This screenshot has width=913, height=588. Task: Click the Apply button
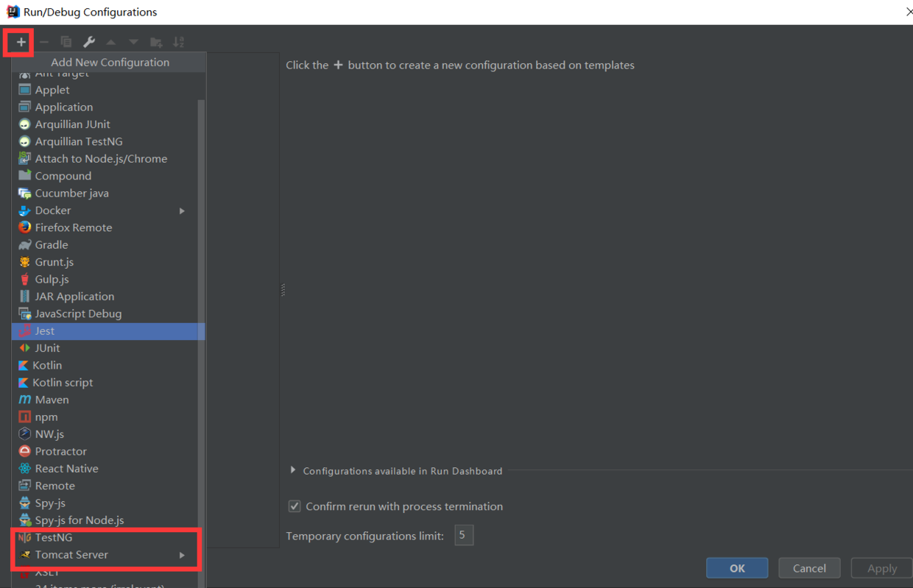coord(882,568)
